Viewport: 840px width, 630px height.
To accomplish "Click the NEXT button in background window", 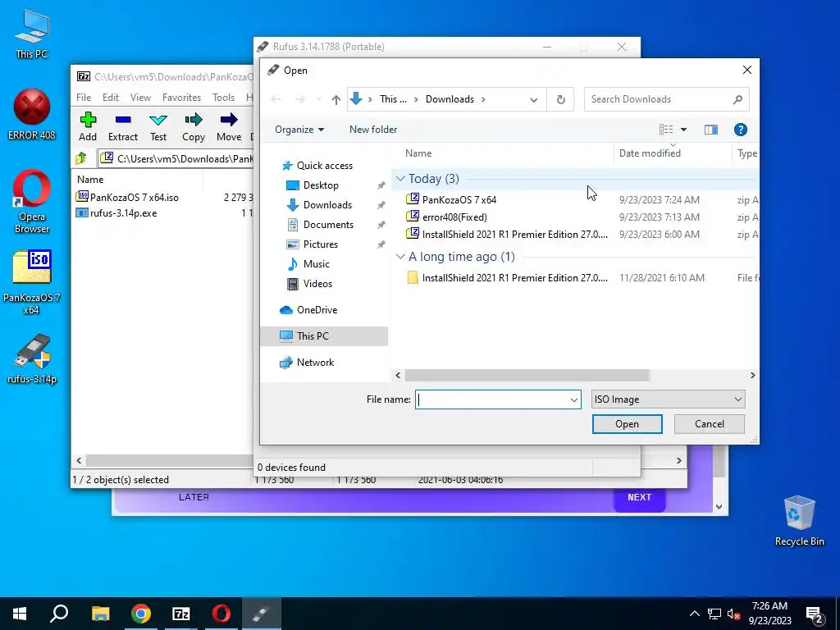I will (639, 498).
